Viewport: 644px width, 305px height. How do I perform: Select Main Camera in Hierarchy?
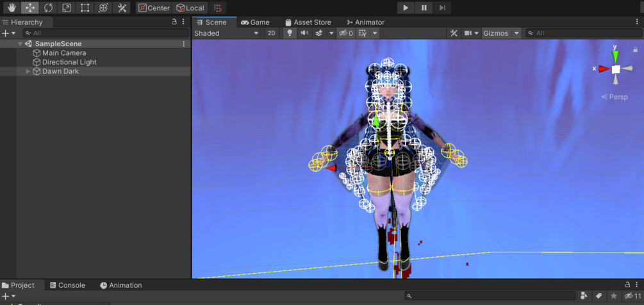pos(64,53)
